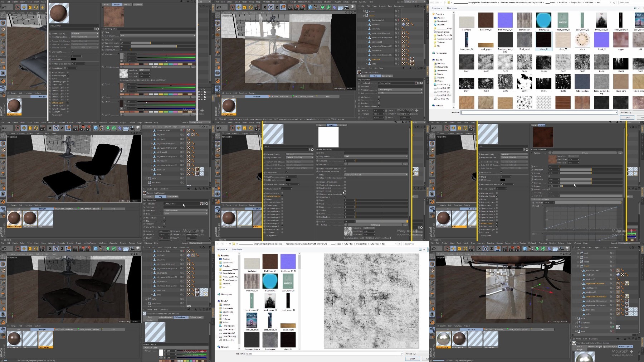Switch to Coordinates tab in brown chair frame attributes
Screen dimensions: 644x362
coord(387,76)
